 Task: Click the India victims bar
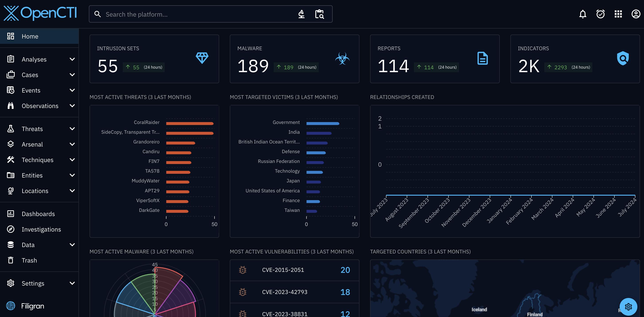point(319,133)
